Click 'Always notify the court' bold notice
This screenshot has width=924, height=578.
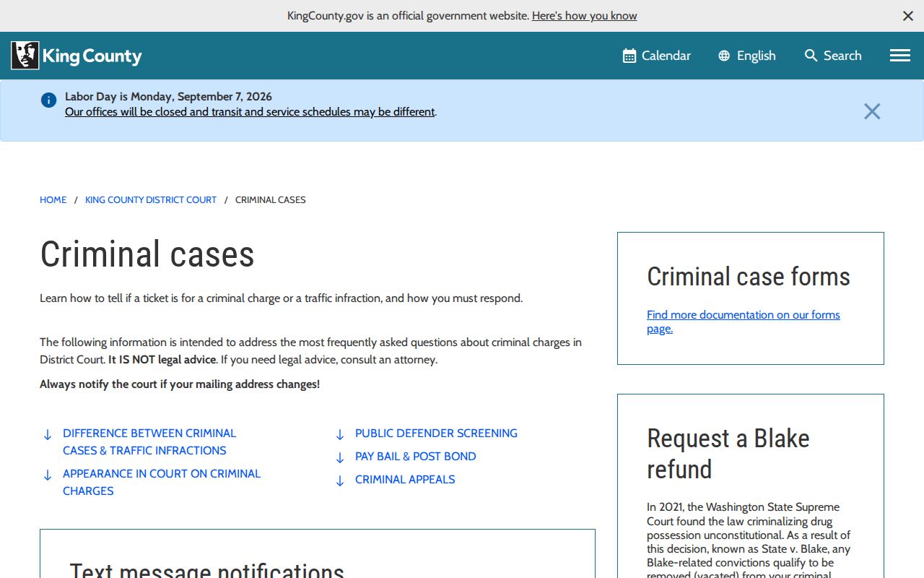click(x=180, y=384)
